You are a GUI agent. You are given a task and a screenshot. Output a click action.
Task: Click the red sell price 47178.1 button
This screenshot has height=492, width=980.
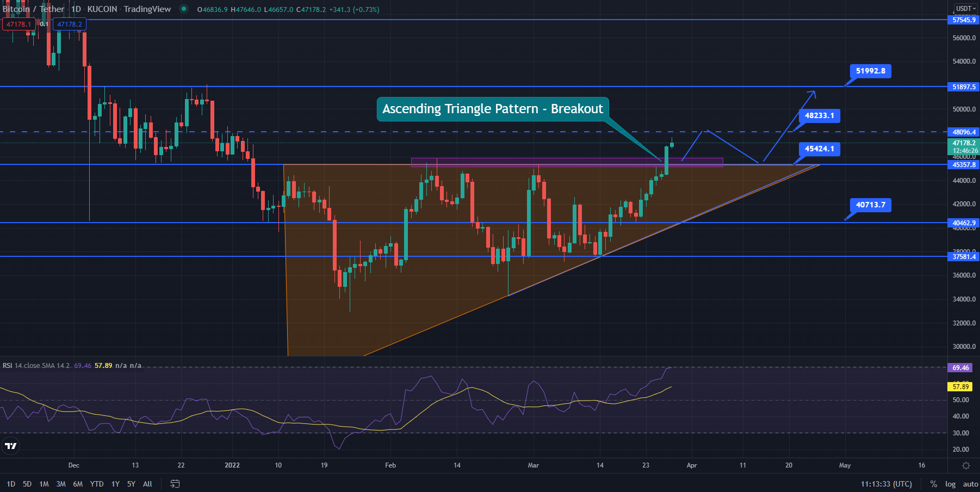point(19,24)
